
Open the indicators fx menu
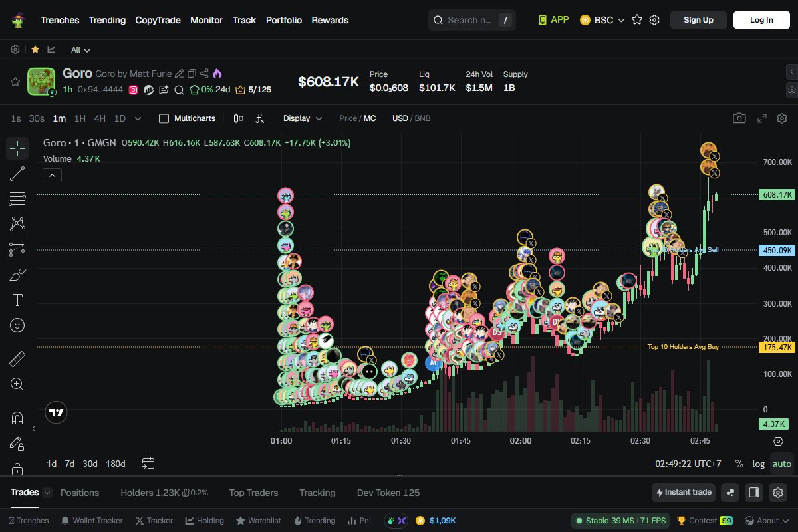pyautogui.click(x=260, y=118)
